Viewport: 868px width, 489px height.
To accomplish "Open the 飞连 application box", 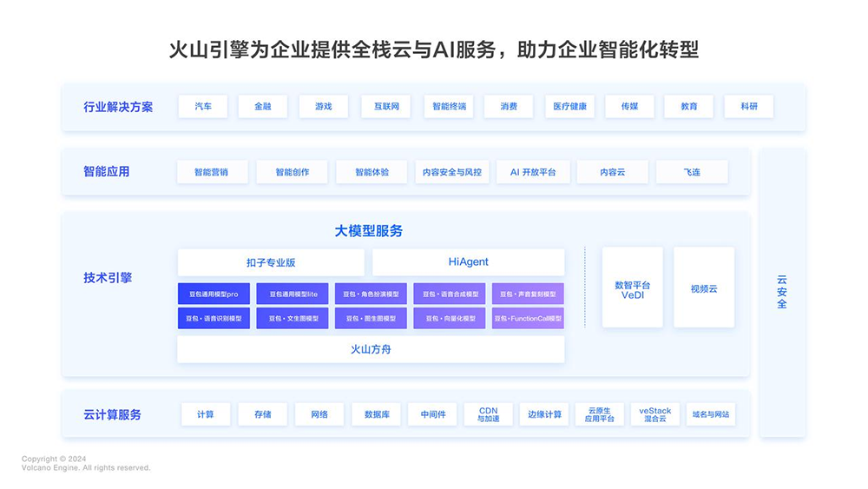I will [x=692, y=172].
